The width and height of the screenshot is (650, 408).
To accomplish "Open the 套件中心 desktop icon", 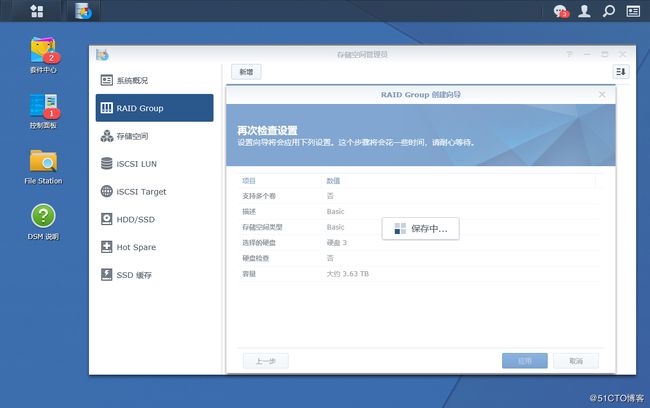I will click(43, 55).
